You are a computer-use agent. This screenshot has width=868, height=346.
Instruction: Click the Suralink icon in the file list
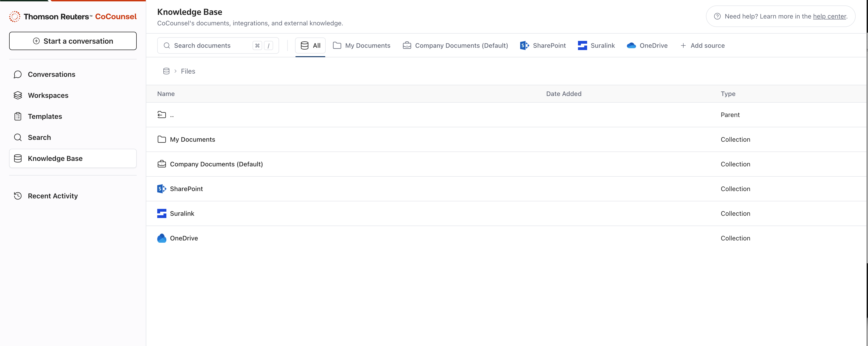click(162, 213)
